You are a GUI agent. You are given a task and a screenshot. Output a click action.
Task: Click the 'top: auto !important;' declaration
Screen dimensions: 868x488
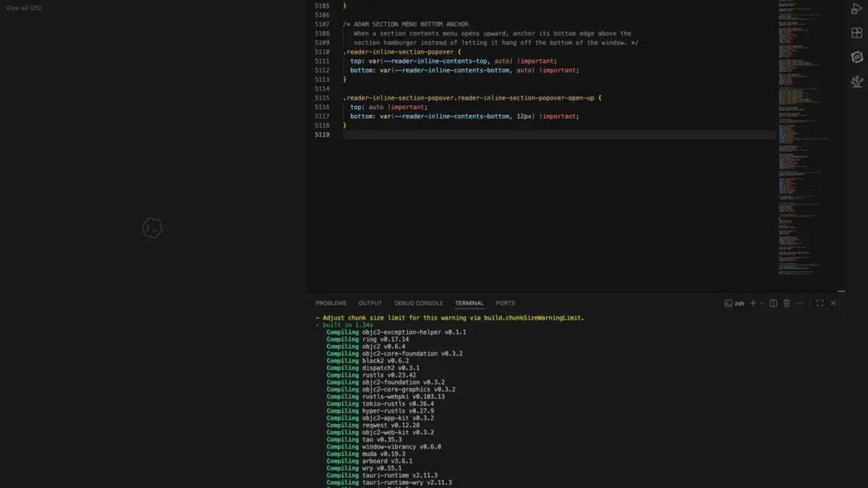pyautogui.click(x=388, y=108)
